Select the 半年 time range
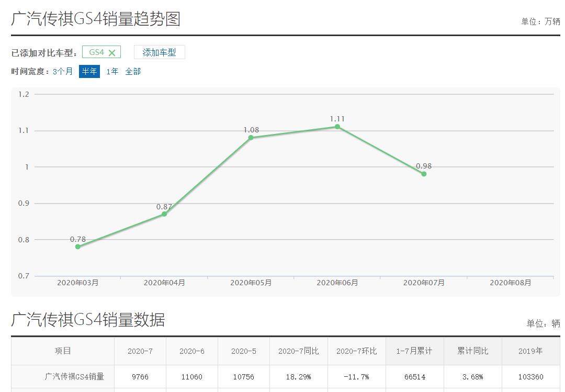565x392 pixels. coord(89,71)
